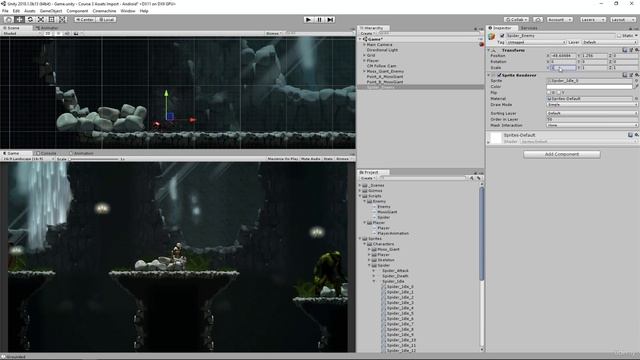Viewport: 640px width, 360px height.
Task: Click the Scale X input field
Action: coord(563,68)
